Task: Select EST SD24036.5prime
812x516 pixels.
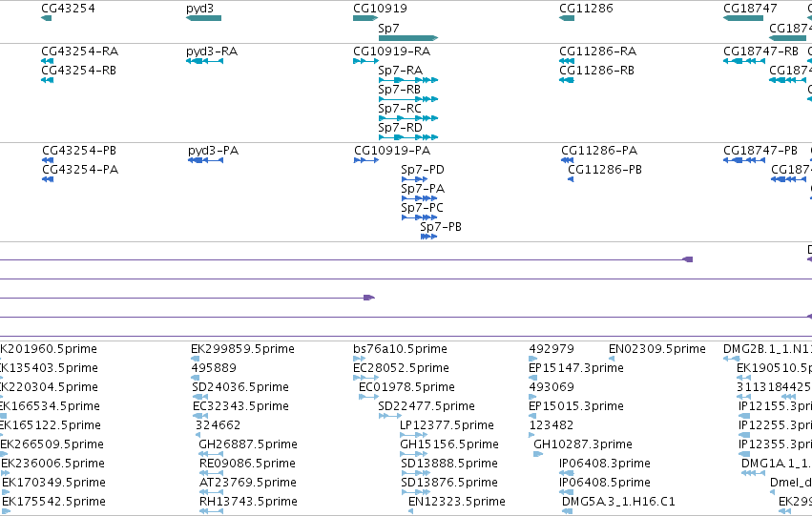Action: click(199, 397)
